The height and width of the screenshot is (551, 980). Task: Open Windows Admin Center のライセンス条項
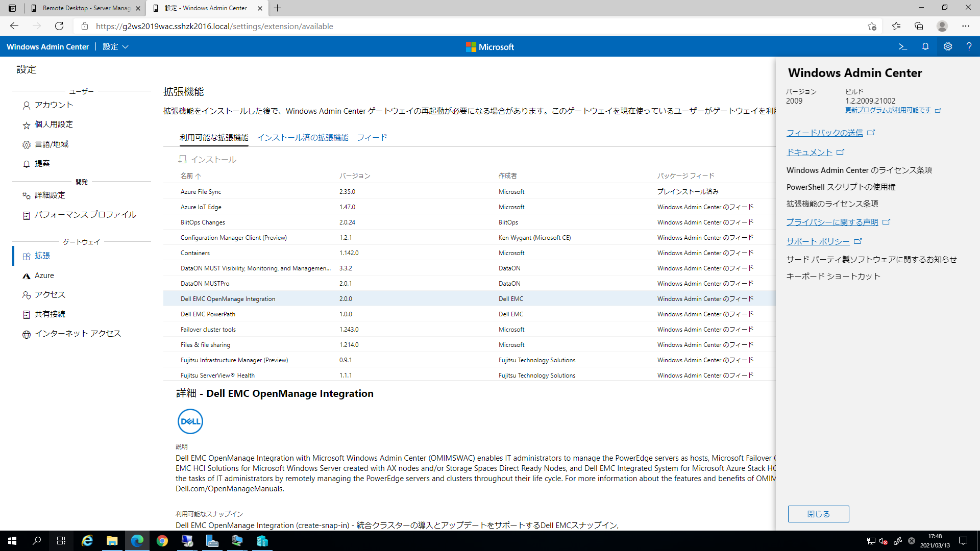coord(859,170)
